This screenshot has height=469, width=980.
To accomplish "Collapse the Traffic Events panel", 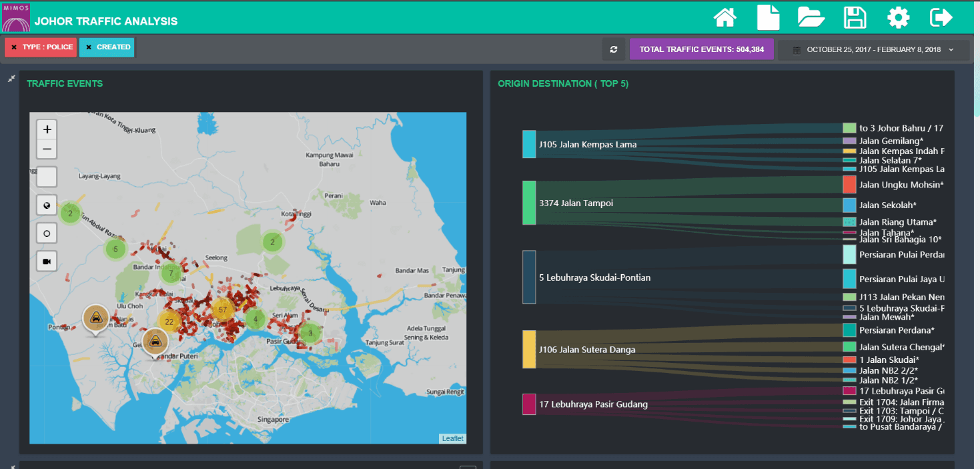I will (x=11, y=79).
